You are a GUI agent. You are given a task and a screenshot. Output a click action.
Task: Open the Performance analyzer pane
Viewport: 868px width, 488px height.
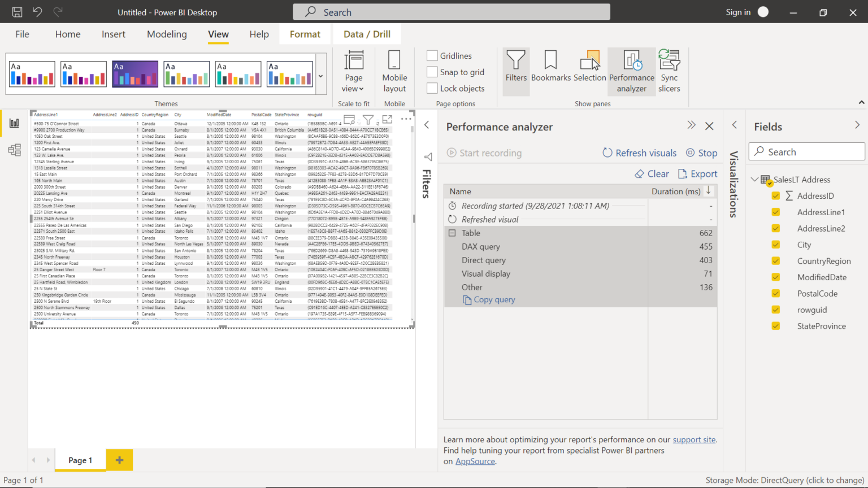click(631, 71)
